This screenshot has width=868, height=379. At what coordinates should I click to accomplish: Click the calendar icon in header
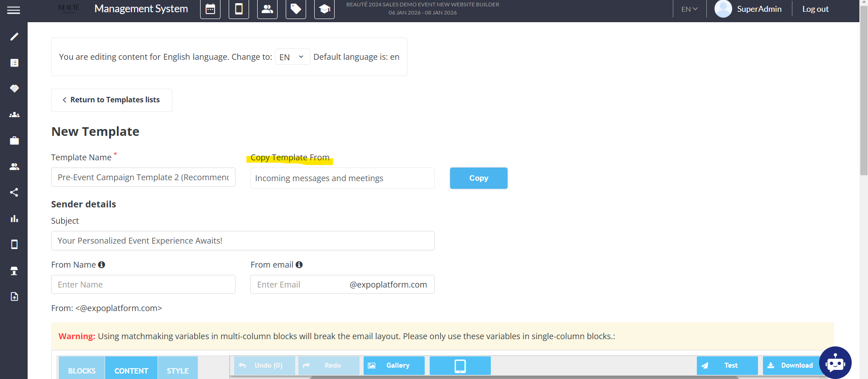[210, 9]
